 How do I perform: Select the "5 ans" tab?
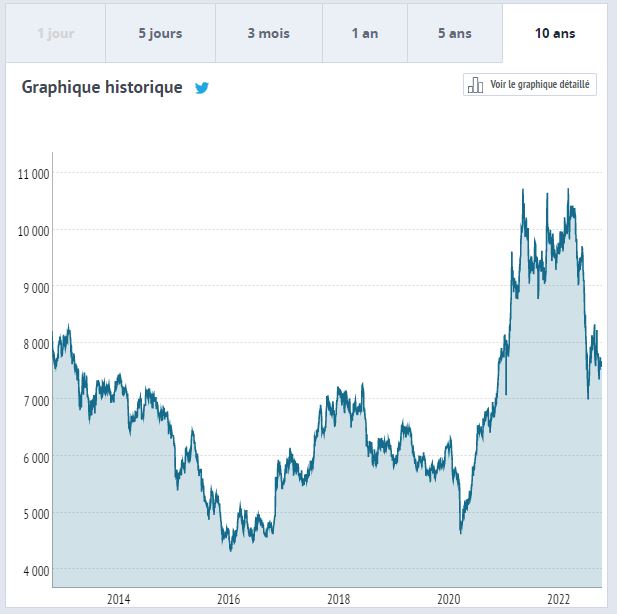[454, 33]
